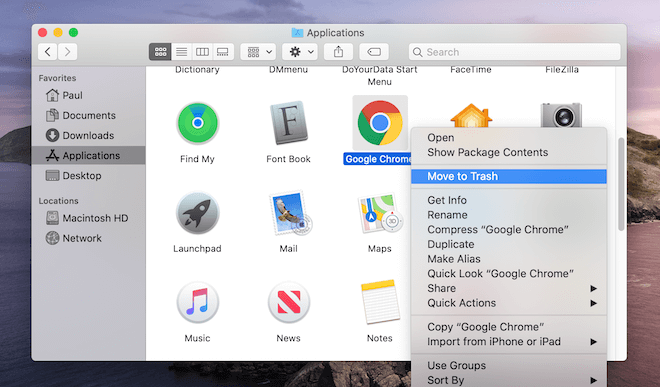
Task: Choose Move to Trash
Action: tap(509, 176)
